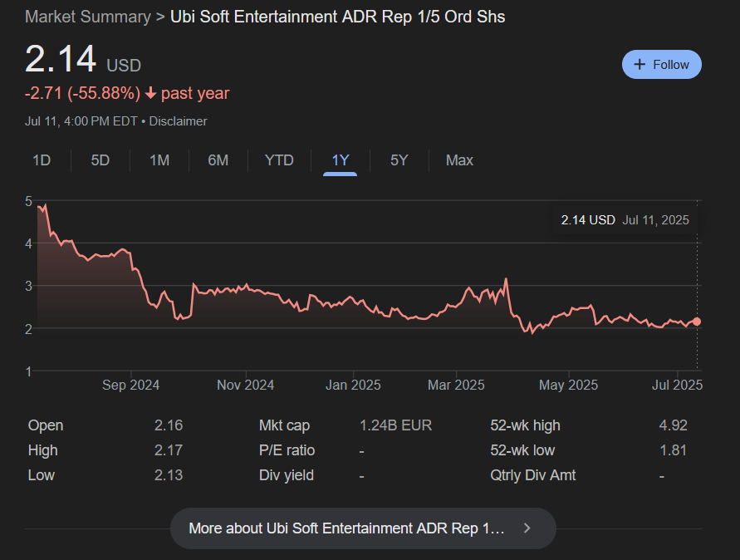Click the High value 2.17
This screenshot has height=560, width=740.
169,450
